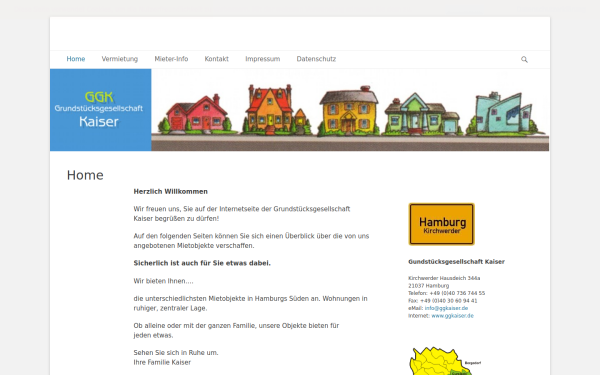Follow the www.ggkaiser.de link
The image size is (600, 375).
point(452,316)
